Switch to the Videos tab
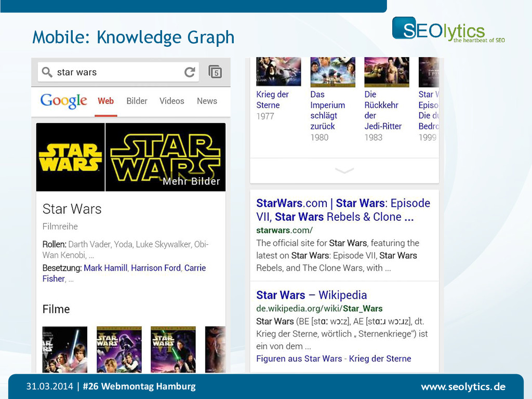Screen dimensions: 532x399 click(x=171, y=101)
